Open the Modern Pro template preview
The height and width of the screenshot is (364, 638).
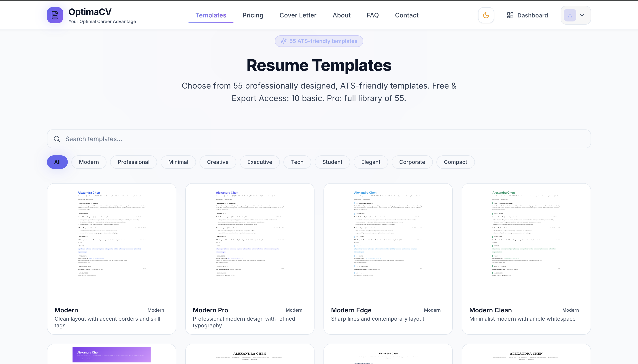coord(250,241)
